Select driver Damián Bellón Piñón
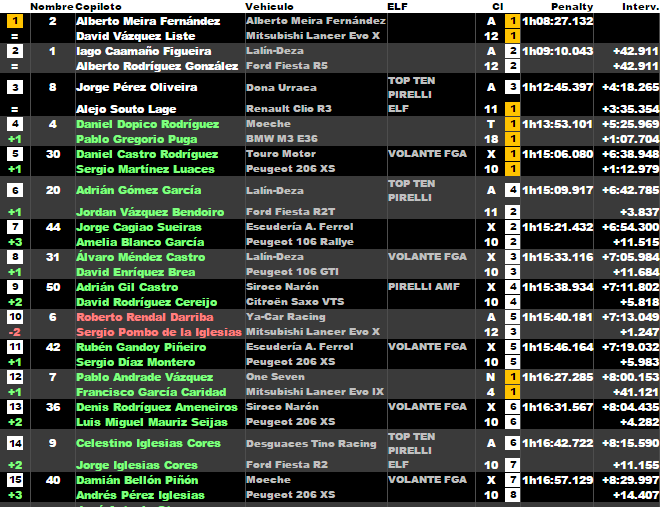Image resolution: width=665 pixels, height=507 pixels. coord(137,480)
